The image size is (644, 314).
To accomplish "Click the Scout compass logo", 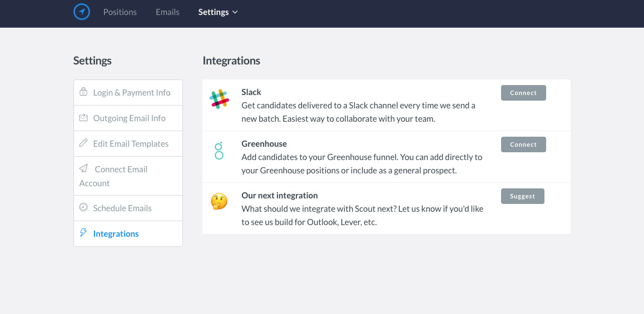I will click(82, 12).
